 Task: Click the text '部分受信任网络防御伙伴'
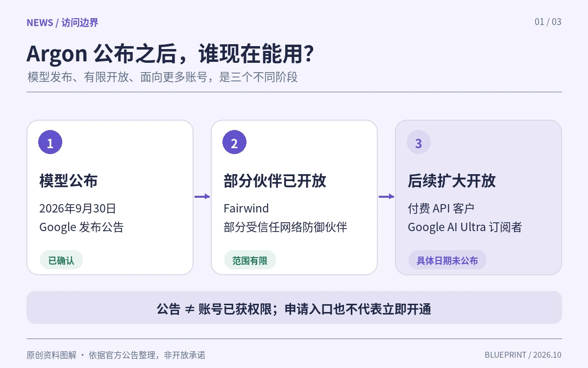click(x=285, y=227)
